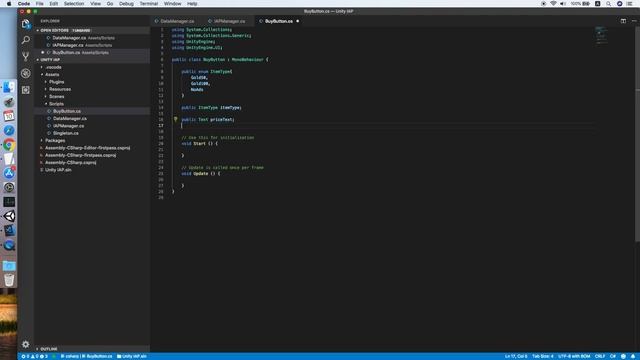Open the Terminal menu
640x360 pixels.
coord(149,4)
